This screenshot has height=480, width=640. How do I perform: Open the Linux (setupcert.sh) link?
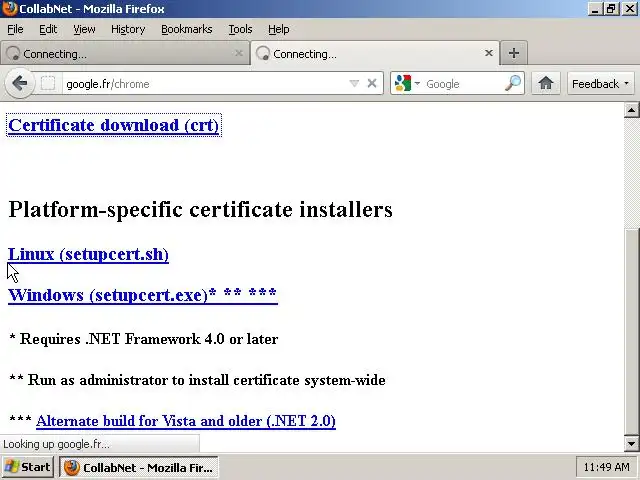pyautogui.click(x=88, y=254)
